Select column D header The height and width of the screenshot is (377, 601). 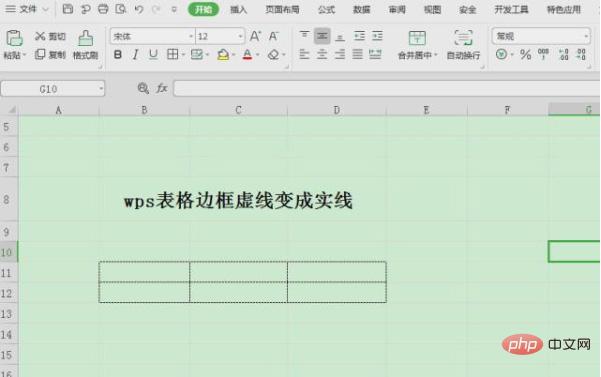pyautogui.click(x=337, y=110)
